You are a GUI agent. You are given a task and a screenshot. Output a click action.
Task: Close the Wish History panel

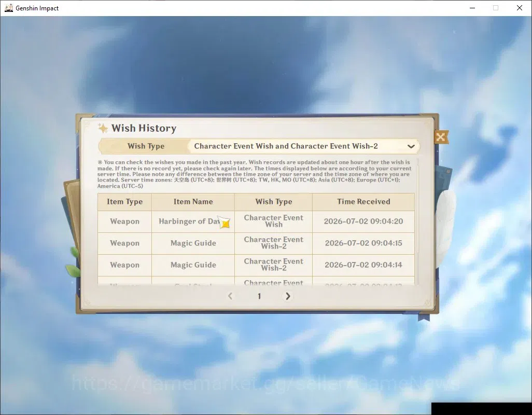[x=441, y=137]
